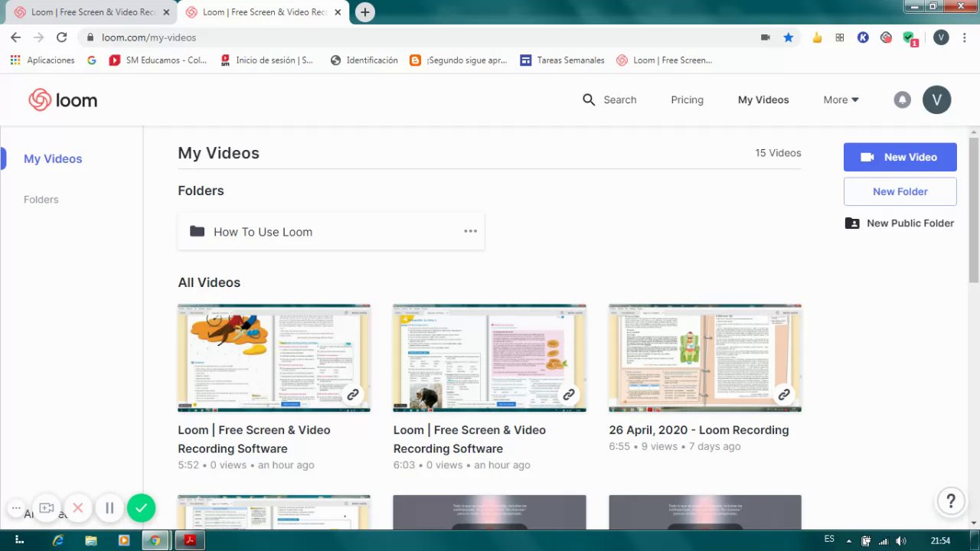Open options dots for How To Use Loom folder
Image resolution: width=980 pixels, height=551 pixels.
click(x=470, y=231)
